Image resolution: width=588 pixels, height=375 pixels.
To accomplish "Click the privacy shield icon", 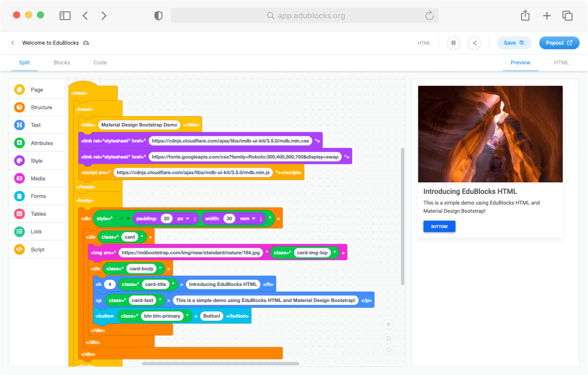I will click(158, 15).
